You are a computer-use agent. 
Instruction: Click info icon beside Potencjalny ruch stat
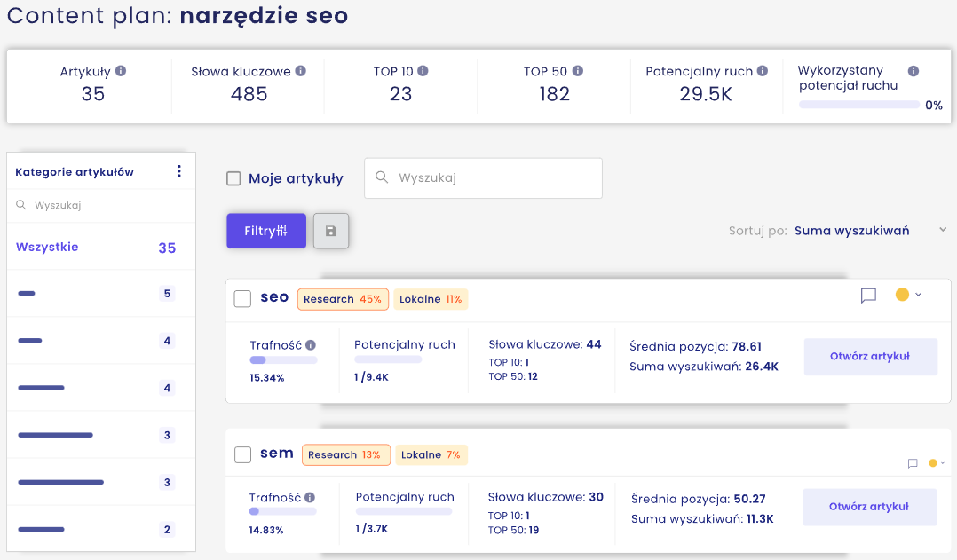tap(763, 71)
